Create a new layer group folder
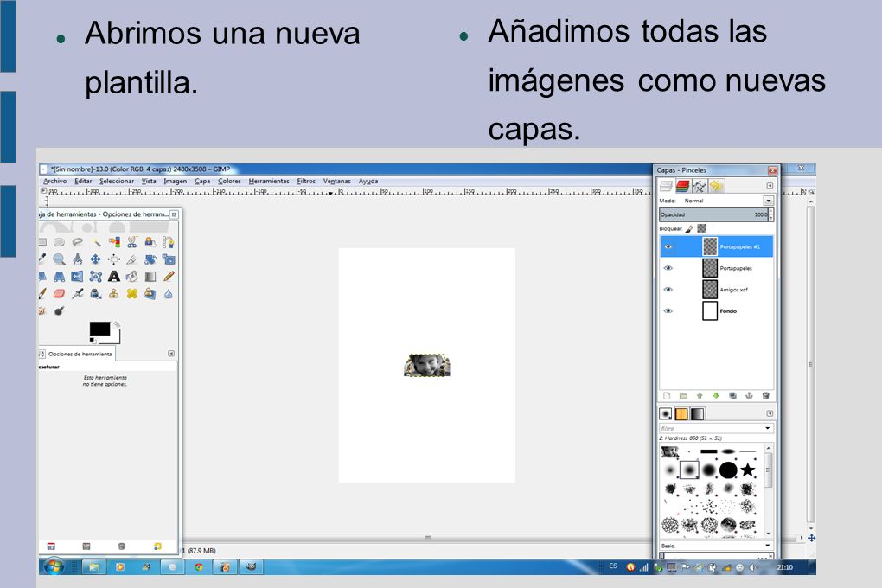 pyautogui.click(x=683, y=395)
